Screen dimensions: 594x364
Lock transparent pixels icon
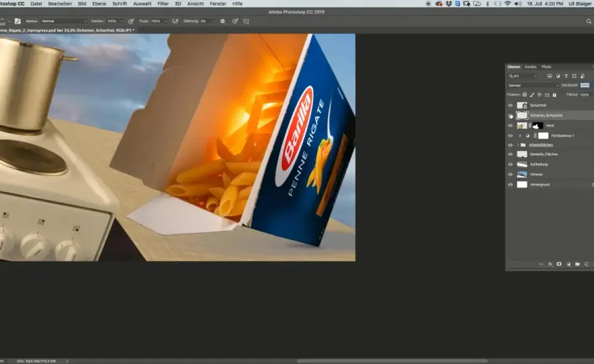[x=524, y=94]
